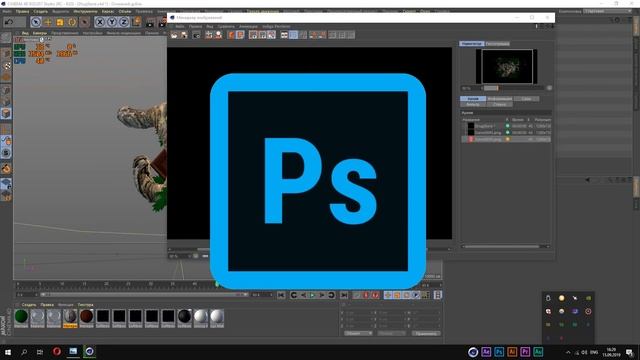Viewport: 640px width, 360px height.
Task: Click the Применить button
Action: (x=426, y=333)
